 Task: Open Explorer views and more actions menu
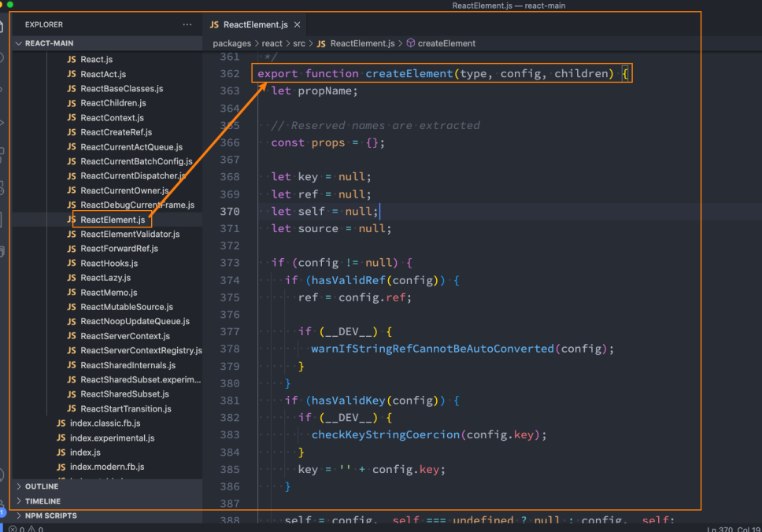(x=187, y=24)
